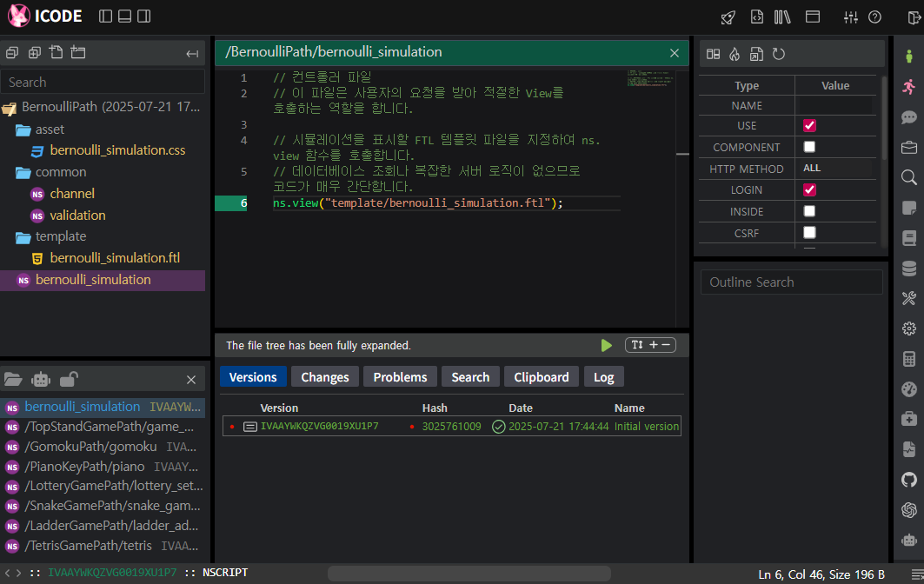Image resolution: width=924 pixels, height=584 pixels.
Task: Click the database icon in right sidebar
Action: pyautogui.click(x=908, y=269)
